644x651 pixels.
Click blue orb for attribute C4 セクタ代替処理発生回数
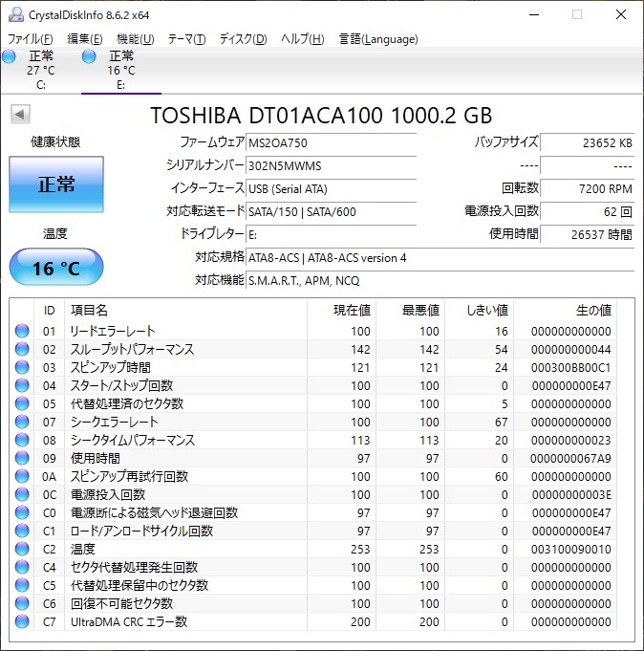point(22,567)
